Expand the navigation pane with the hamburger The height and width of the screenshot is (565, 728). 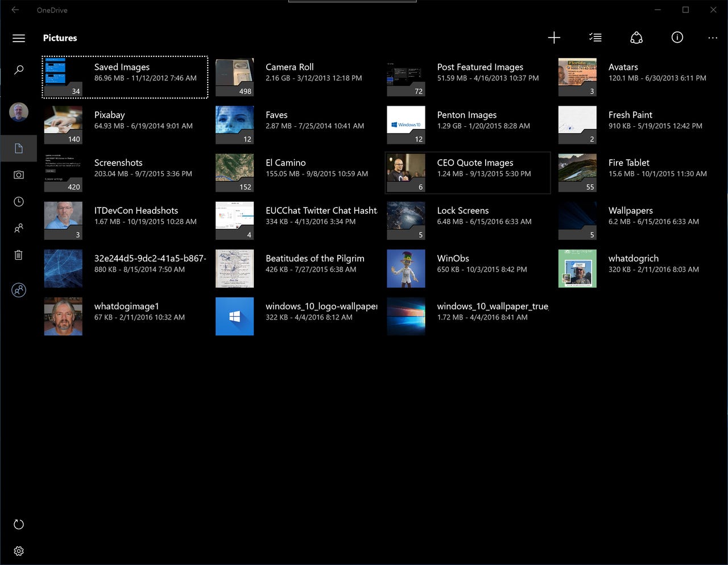(19, 38)
